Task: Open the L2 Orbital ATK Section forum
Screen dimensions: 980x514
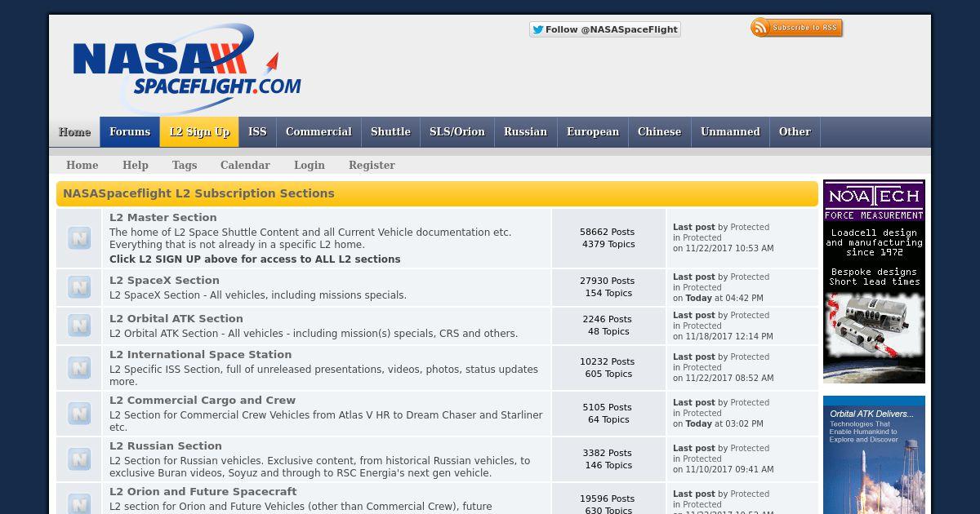Action: pyautogui.click(x=176, y=318)
